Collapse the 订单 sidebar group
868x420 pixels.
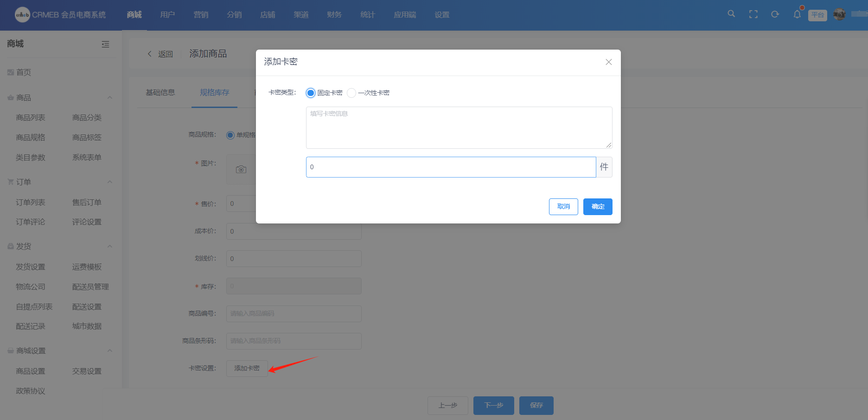point(110,182)
